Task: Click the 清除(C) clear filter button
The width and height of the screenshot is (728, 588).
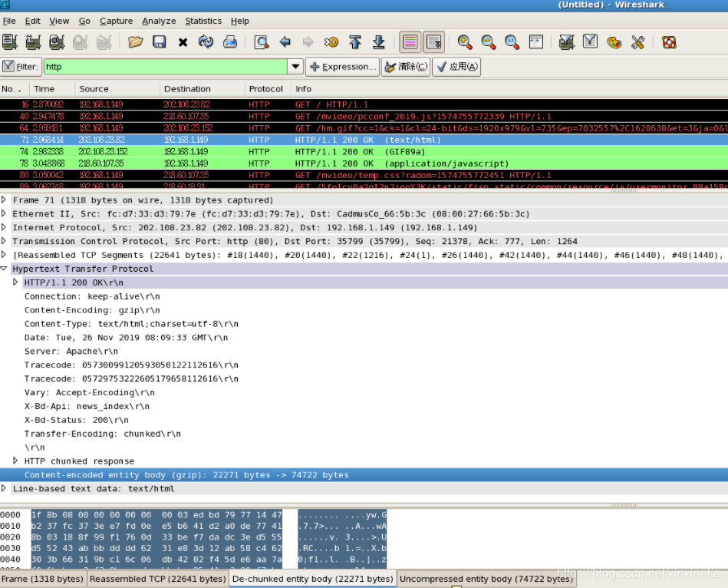Action: click(406, 67)
